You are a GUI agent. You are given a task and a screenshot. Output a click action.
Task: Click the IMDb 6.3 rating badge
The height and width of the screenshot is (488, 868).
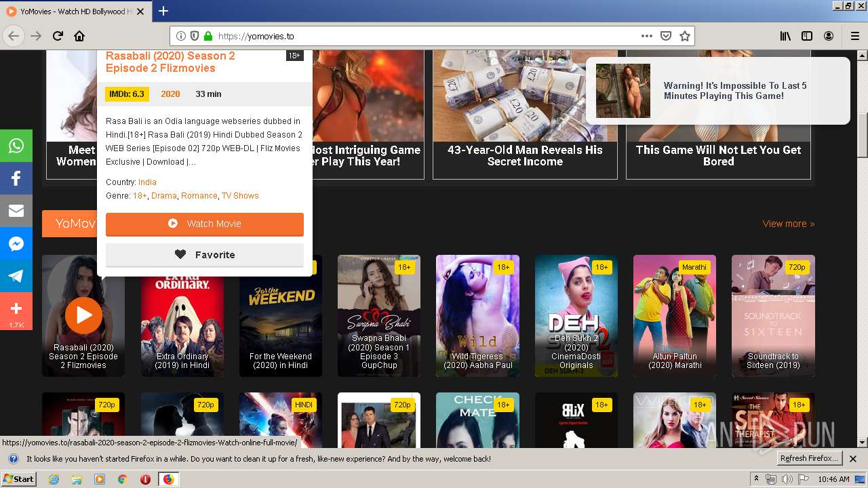tap(127, 94)
